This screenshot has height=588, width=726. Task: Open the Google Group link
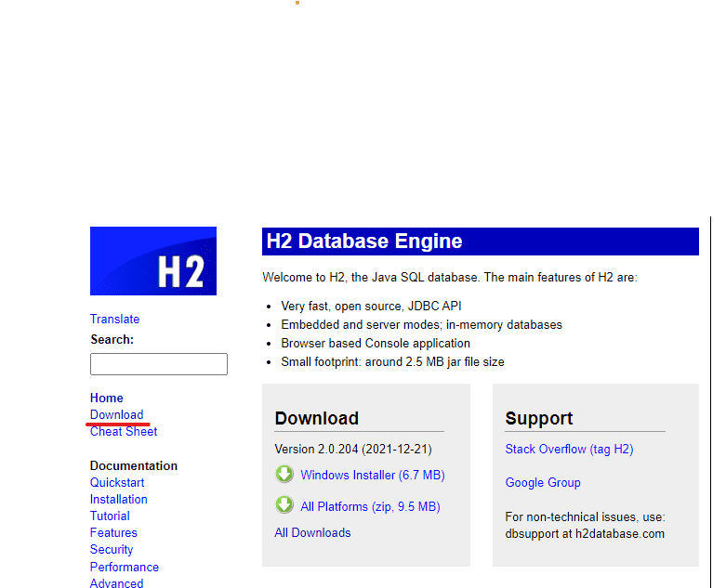pos(543,482)
